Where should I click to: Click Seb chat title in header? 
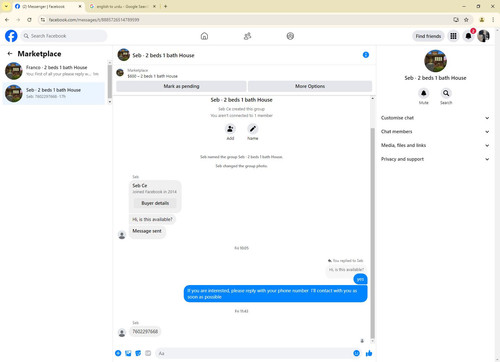coord(163,55)
